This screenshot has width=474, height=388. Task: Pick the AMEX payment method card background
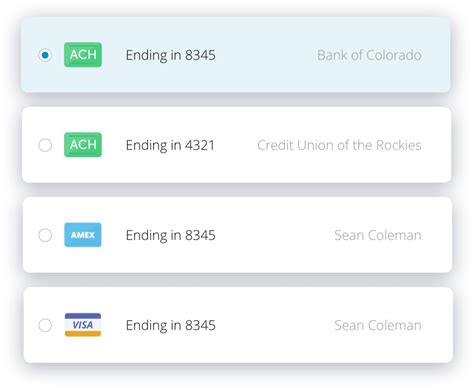point(237,235)
